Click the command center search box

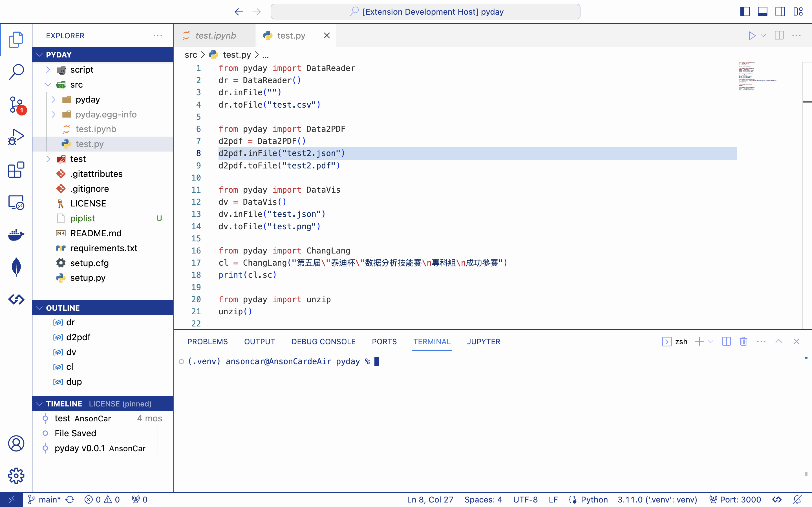coord(425,12)
